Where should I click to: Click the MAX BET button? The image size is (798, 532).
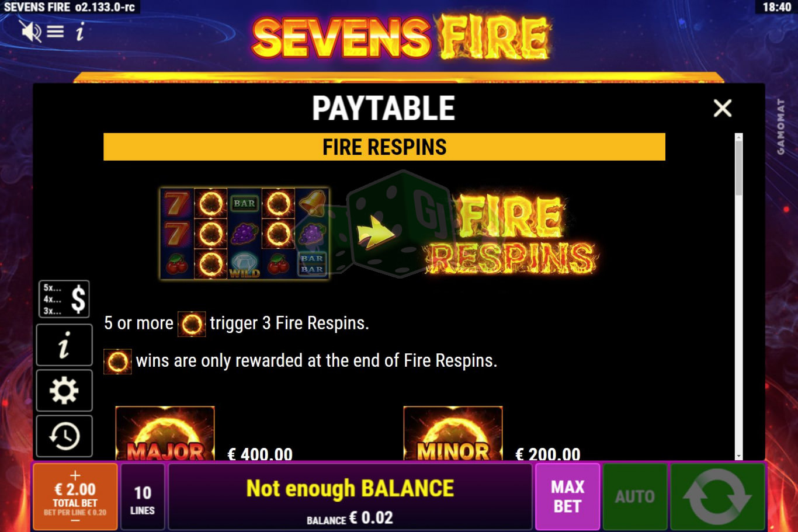[567, 497]
